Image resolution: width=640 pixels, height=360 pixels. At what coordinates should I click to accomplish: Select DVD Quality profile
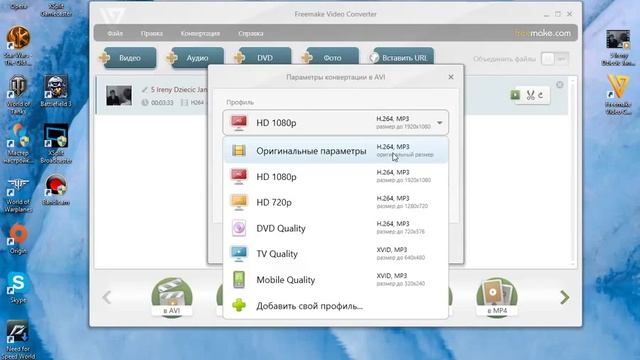pos(336,228)
